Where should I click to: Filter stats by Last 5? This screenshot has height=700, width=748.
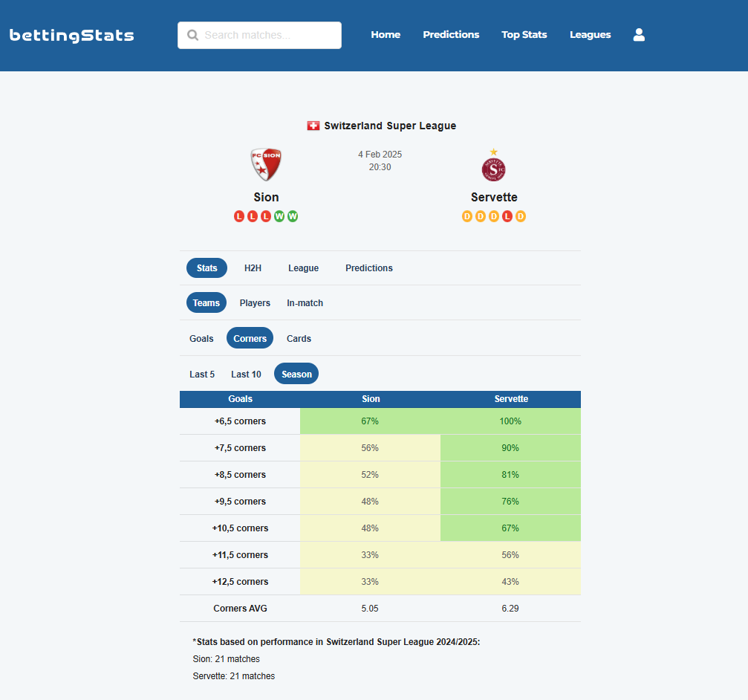coord(202,375)
